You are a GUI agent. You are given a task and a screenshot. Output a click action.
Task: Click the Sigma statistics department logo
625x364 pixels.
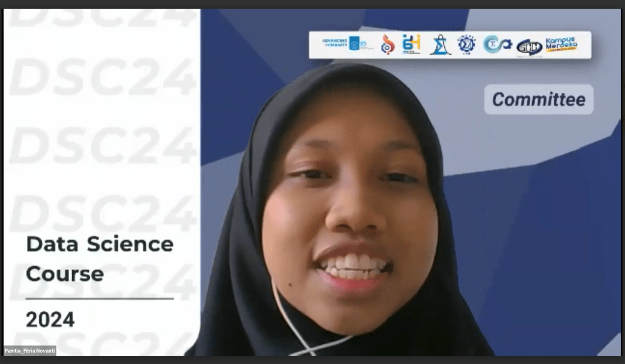(441, 44)
